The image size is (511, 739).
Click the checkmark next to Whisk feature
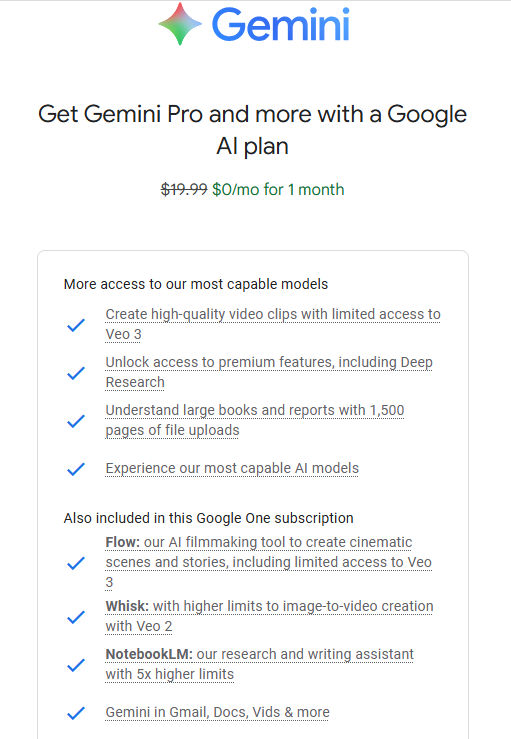point(76,617)
